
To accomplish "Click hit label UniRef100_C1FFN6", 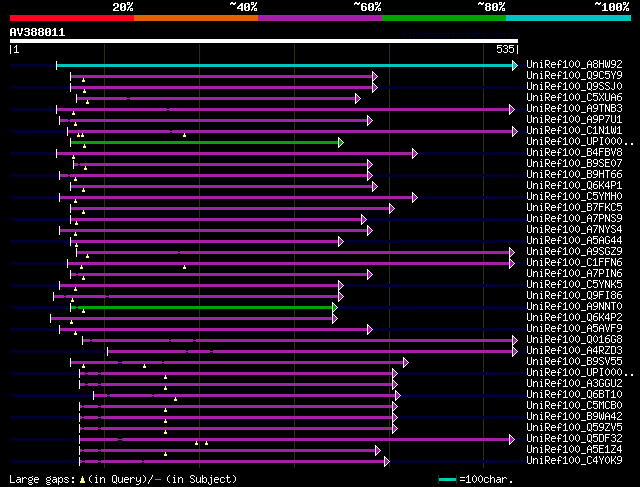I will pyautogui.click(x=574, y=262).
